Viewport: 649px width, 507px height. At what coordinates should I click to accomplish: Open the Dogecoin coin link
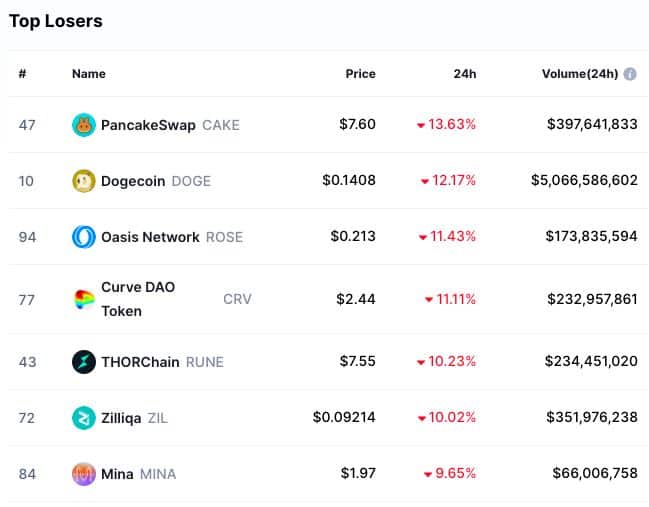pos(134,181)
